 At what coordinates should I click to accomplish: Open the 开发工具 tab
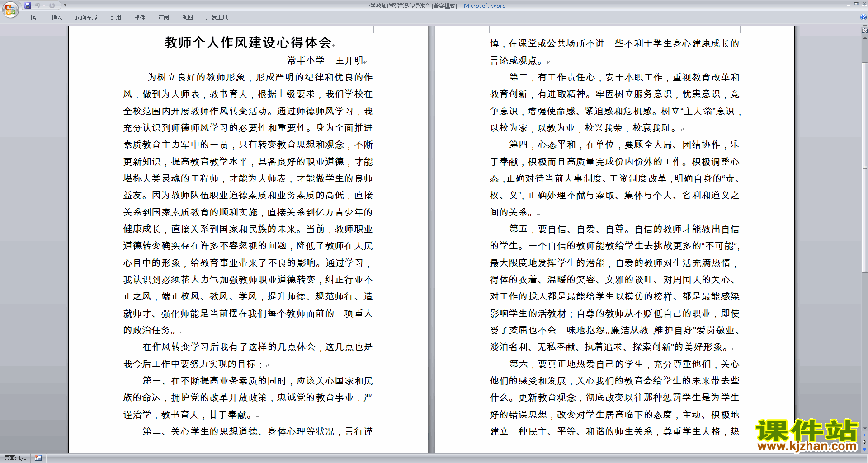click(x=217, y=18)
